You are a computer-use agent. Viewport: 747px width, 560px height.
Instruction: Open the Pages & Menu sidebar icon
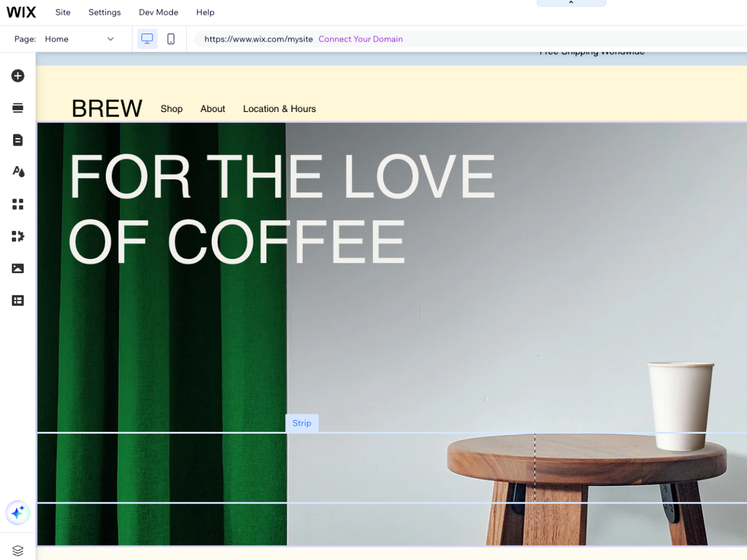18,140
